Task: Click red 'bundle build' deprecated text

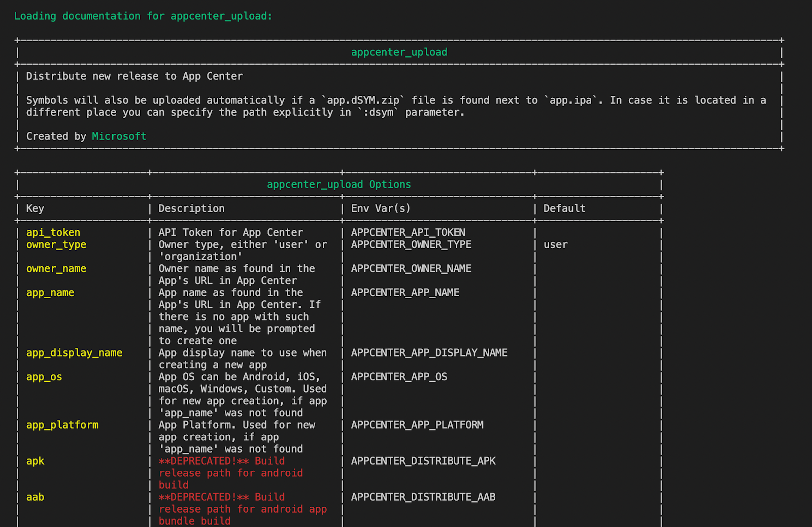Action: pos(195,521)
